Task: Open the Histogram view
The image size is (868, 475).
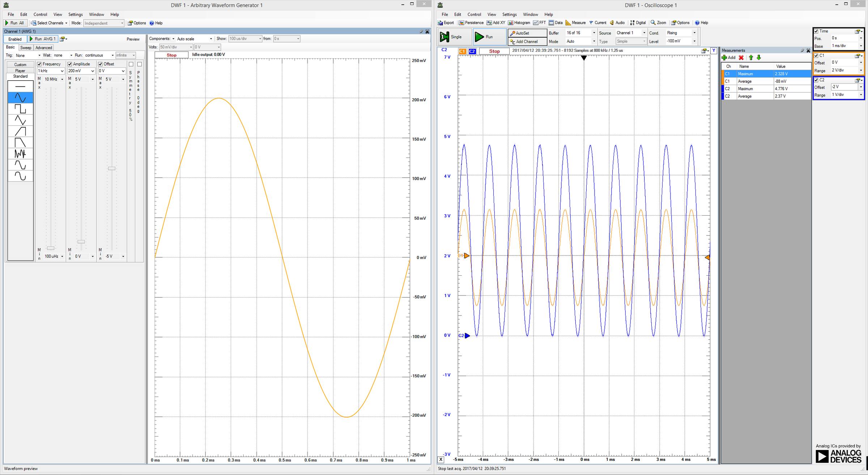Action: [519, 22]
